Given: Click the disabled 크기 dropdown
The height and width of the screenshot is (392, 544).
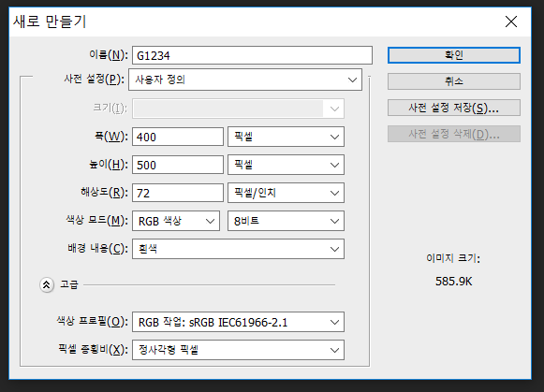Looking at the screenshot, I should [x=238, y=109].
